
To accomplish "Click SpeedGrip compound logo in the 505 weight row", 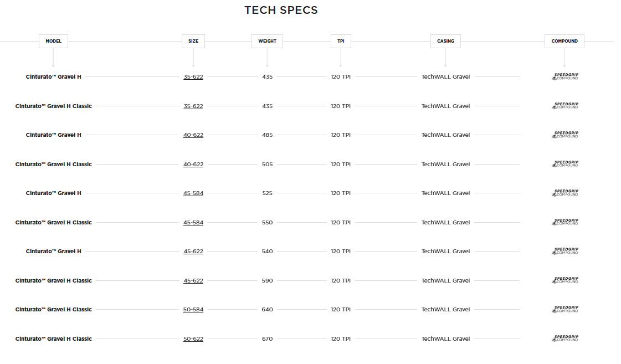I will click(x=565, y=164).
